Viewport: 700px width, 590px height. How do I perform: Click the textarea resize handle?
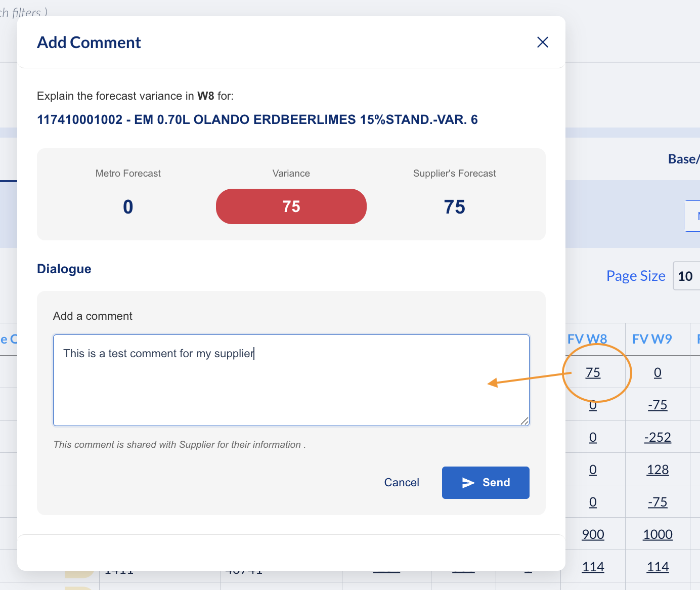click(x=524, y=421)
